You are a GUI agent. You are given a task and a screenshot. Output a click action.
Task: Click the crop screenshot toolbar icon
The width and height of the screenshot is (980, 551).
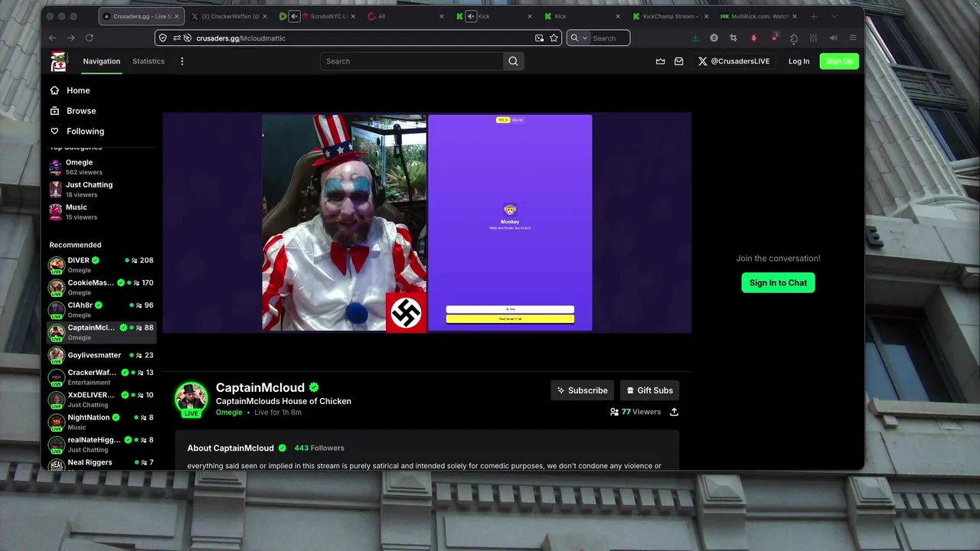point(733,38)
